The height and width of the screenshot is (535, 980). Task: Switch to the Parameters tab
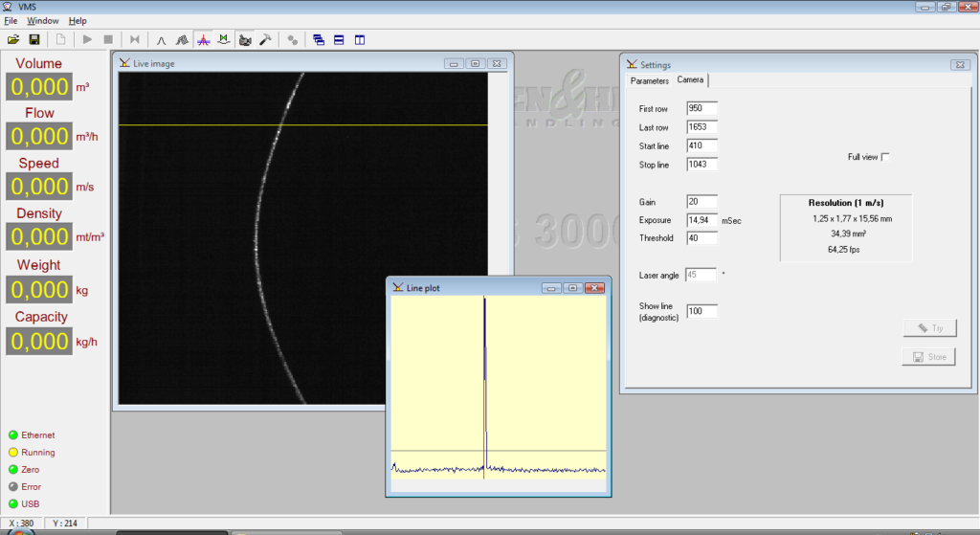pyautogui.click(x=649, y=80)
